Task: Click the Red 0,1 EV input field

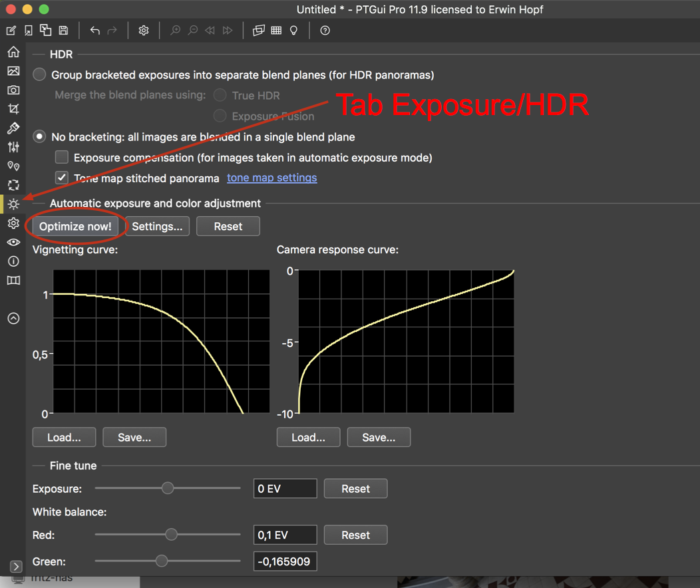Action: click(285, 535)
